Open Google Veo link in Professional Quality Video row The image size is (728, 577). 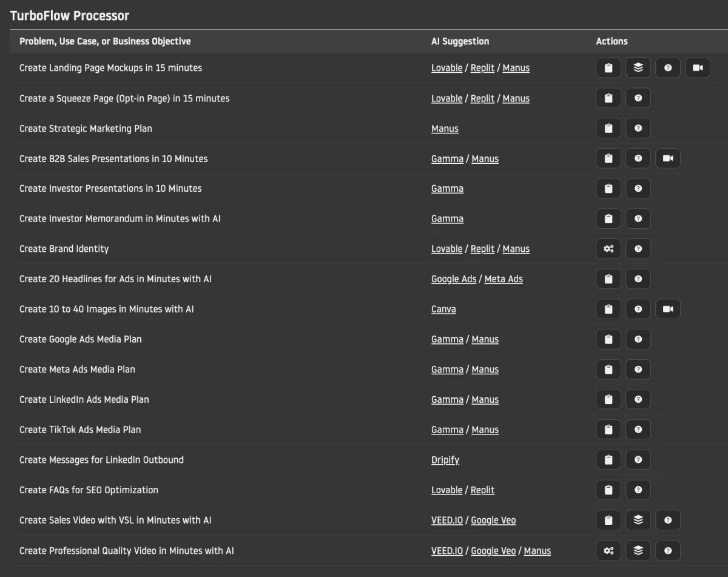[493, 550]
